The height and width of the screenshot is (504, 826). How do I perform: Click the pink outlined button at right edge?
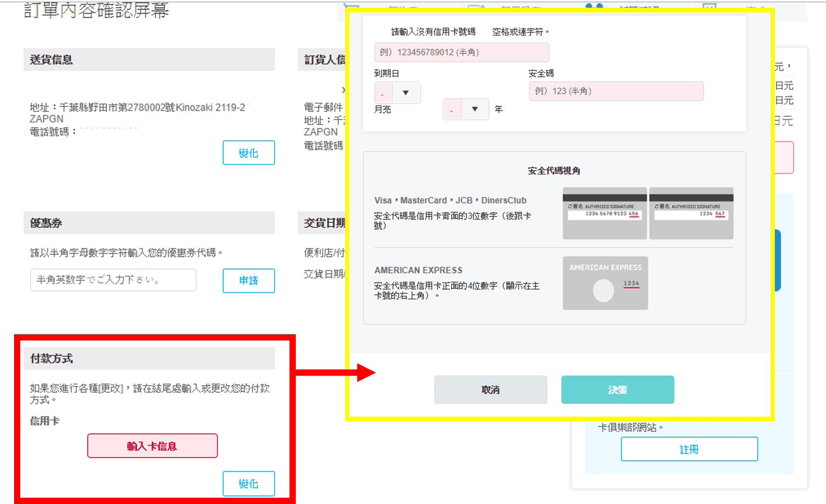[784, 157]
